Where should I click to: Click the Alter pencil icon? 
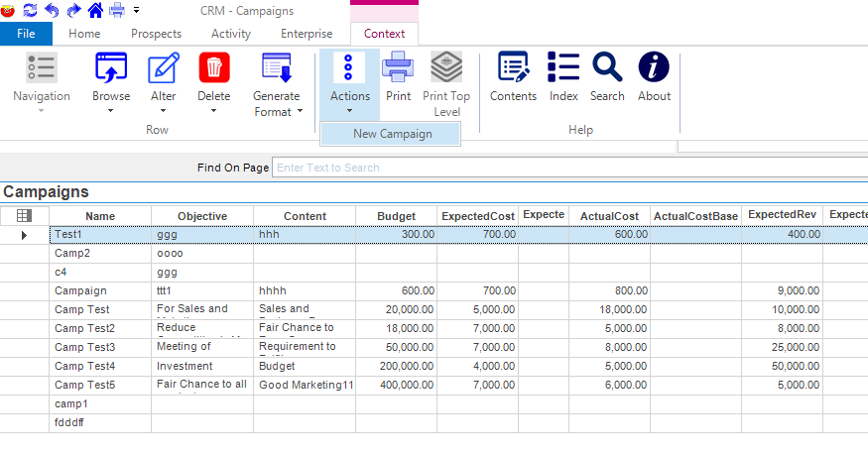coord(163,67)
